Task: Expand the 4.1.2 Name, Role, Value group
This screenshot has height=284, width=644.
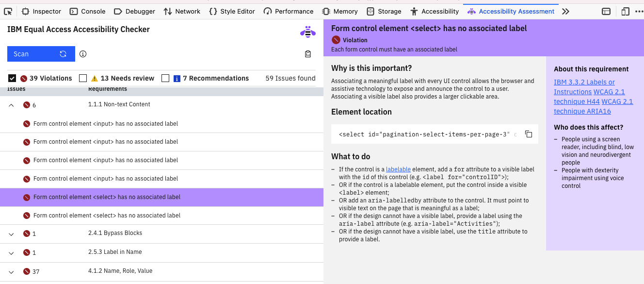Action: 12,272
